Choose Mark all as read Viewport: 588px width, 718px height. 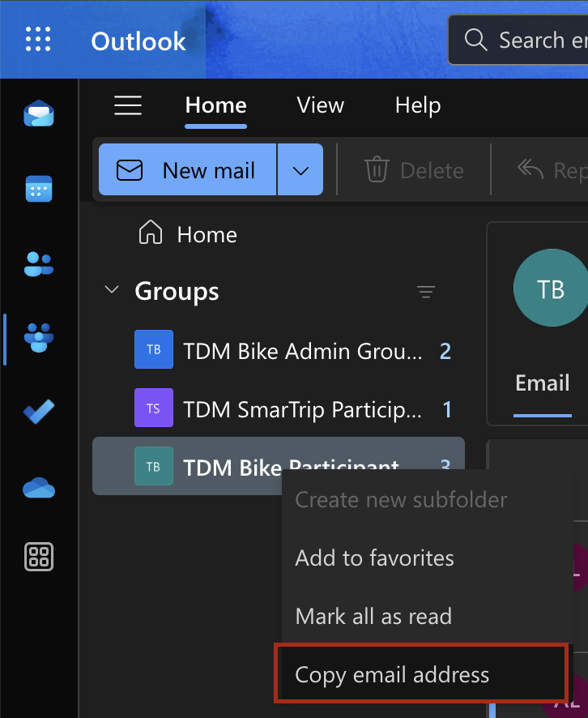[x=428, y=616]
